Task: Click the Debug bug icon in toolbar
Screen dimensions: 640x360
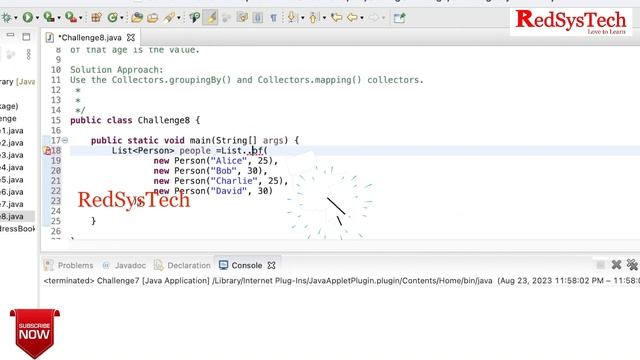Action: tap(7, 18)
